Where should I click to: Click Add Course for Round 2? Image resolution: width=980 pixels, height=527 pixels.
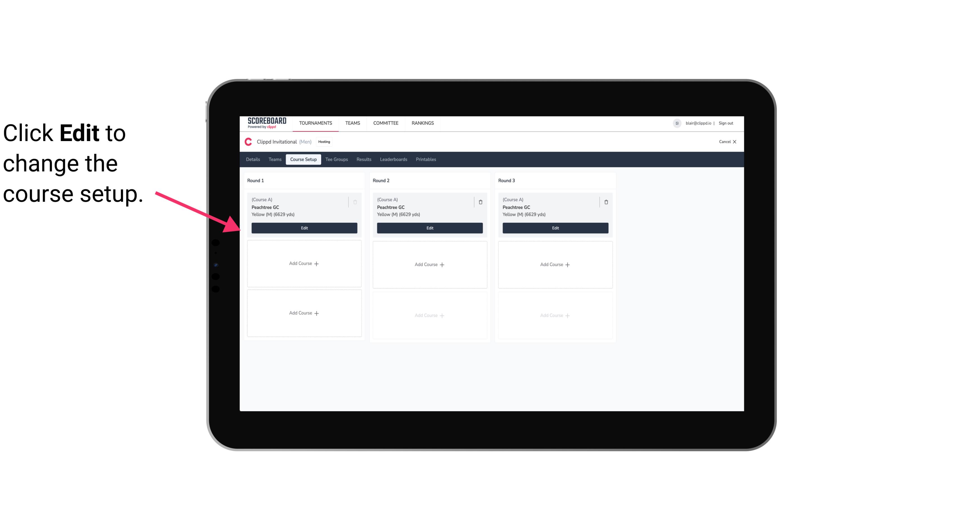point(430,264)
